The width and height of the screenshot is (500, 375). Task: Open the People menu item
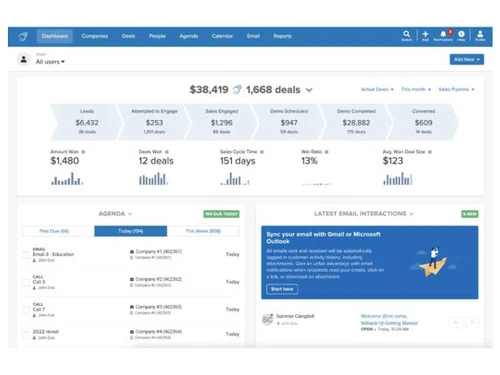(157, 36)
